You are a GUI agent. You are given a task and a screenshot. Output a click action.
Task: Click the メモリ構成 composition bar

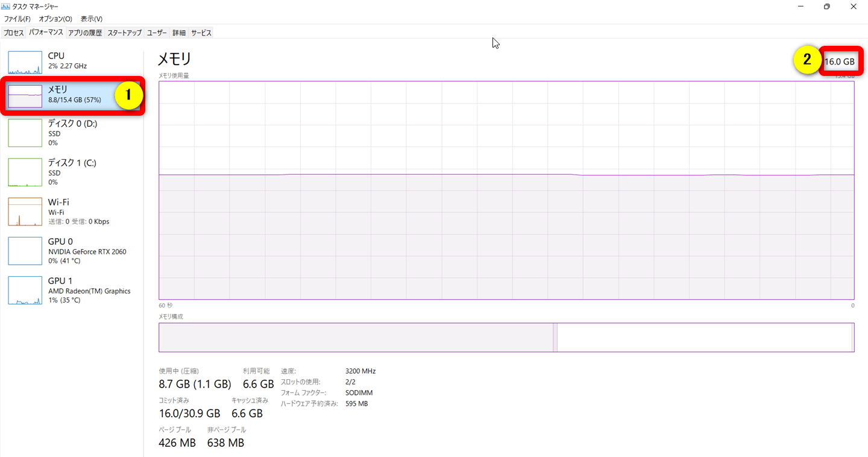506,338
